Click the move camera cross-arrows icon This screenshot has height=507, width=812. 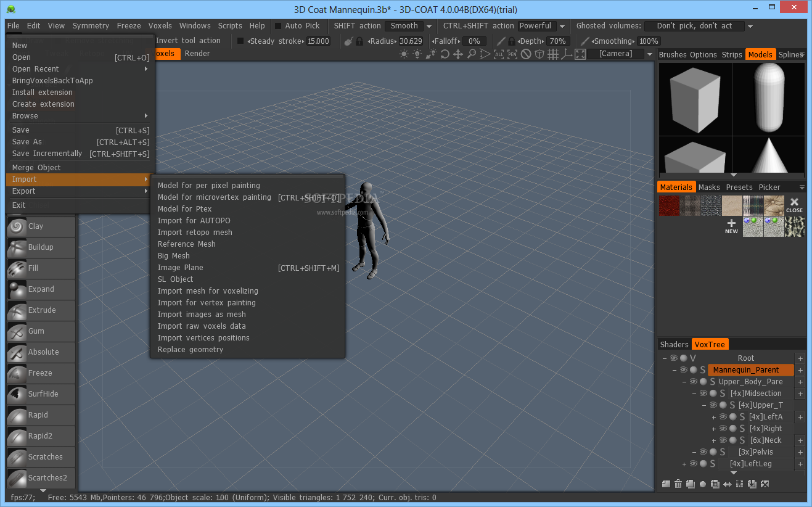click(x=458, y=54)
